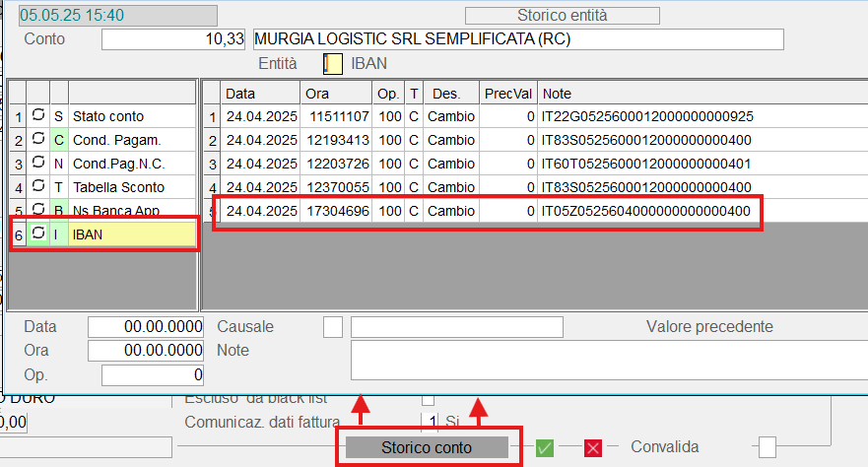Screen dimensions: 868x467
Task: Click the refresh icon beside Ns Banca App
Action: 39,210
